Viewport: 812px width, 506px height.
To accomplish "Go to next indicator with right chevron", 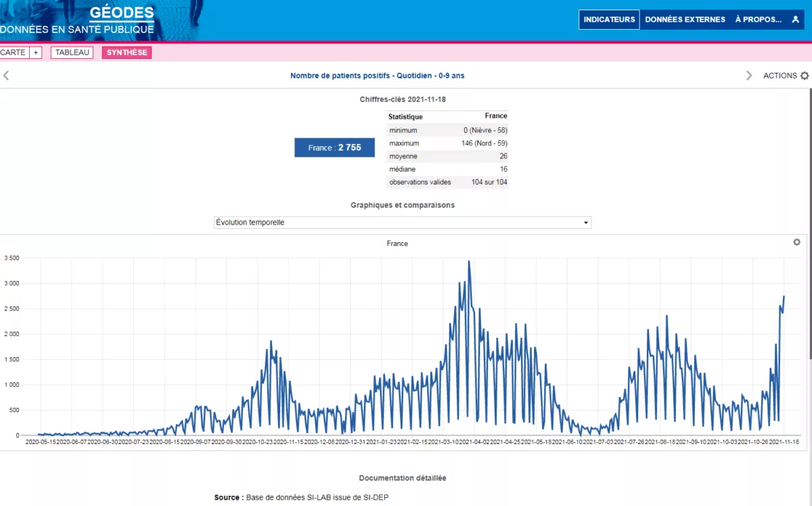I will 749,76.
